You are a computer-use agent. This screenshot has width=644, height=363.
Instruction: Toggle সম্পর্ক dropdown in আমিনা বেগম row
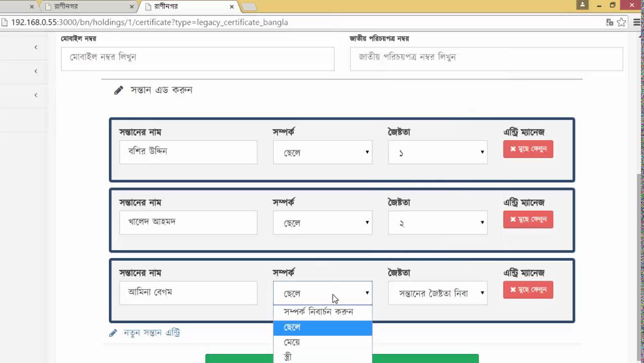pyautogui.click(x=323, y=293)
